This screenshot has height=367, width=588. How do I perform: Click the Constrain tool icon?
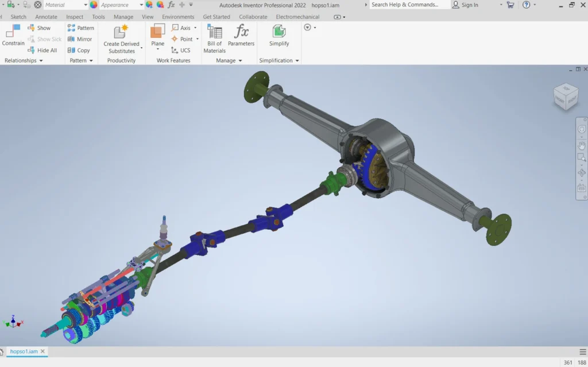point(13,34)
